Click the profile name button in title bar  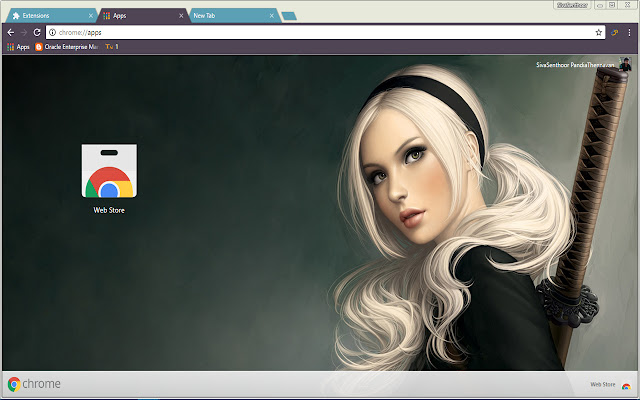pyautogui.click(x=572, y=5)
